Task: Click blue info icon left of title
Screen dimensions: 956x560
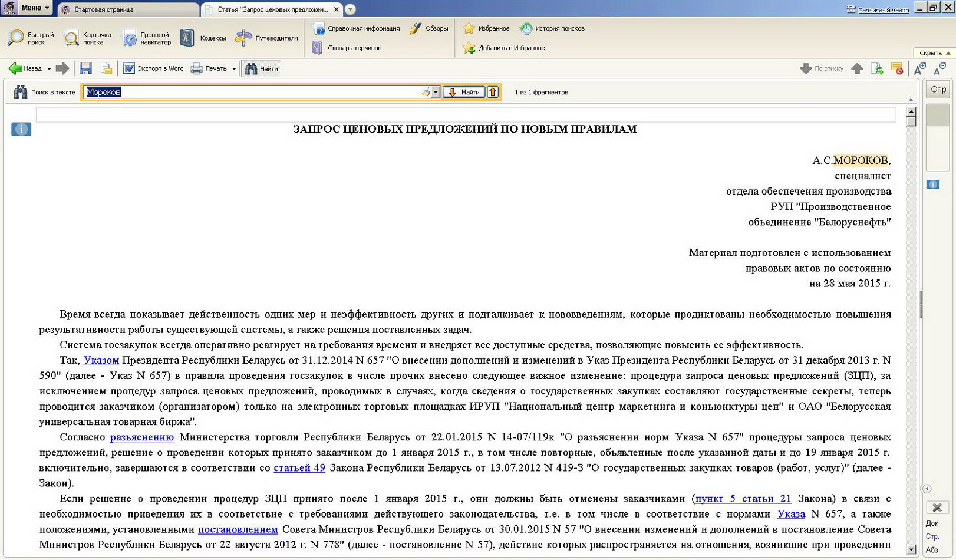Action: (x=21, y=130)
